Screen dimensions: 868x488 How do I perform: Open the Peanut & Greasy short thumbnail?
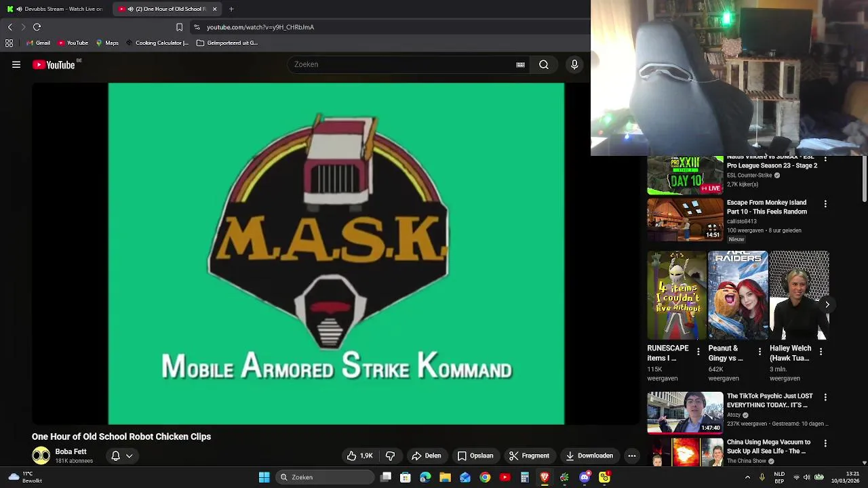pyautogui.click(x=738, y=295)
